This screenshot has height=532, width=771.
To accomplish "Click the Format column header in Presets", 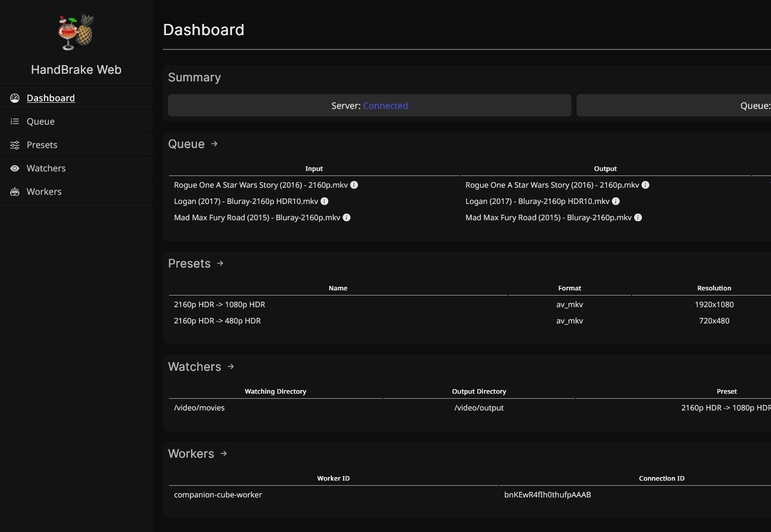I will click(569, 288).
